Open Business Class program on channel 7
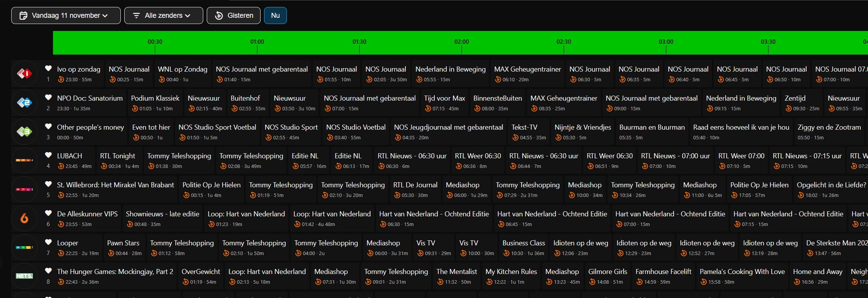Screen dimensions: 868x298 click(x=523, y=248)
